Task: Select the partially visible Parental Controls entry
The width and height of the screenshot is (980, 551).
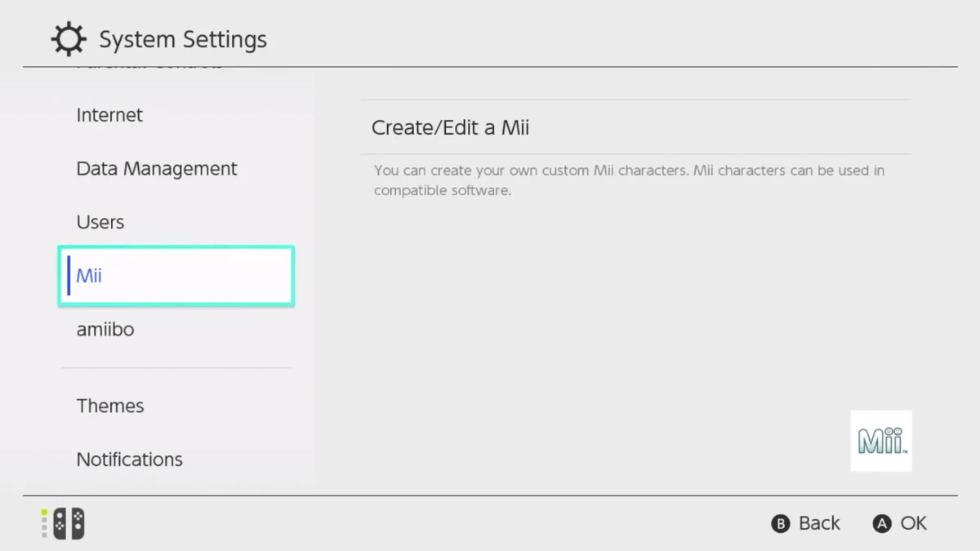Action: (x=147, y=64)
